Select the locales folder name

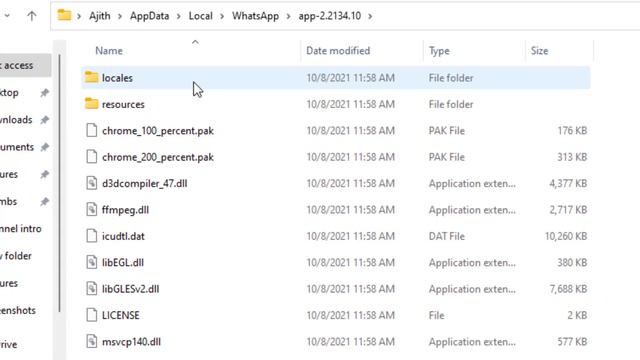tap(117, 78)
